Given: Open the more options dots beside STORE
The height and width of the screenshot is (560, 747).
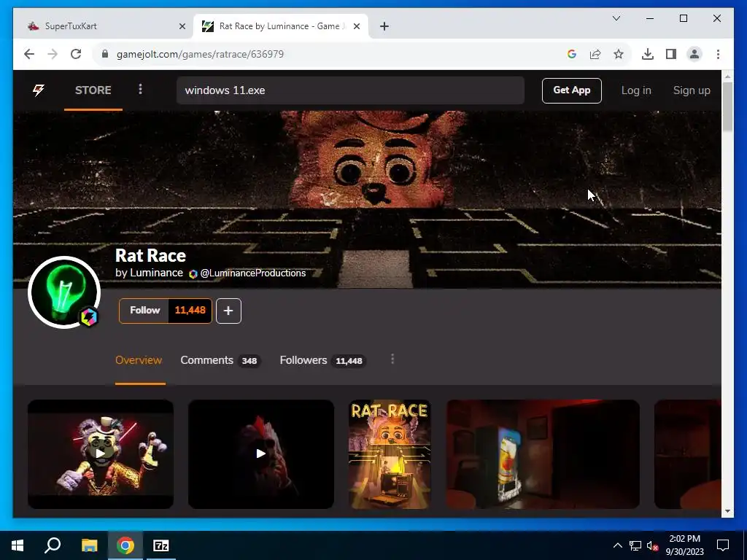Looking at the screenshot, I should tap(140, 89).
